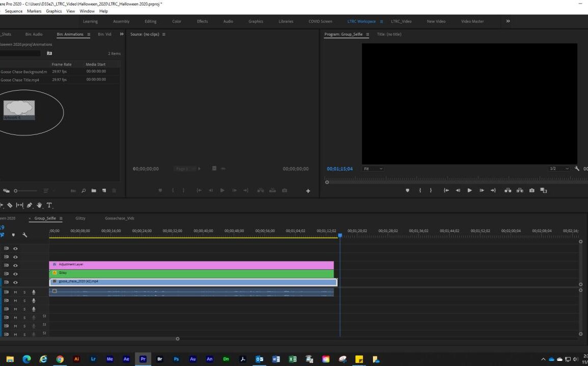Switch to the Goosechase_Vids sequence tab
Viewport: 588px width, 366px height.
[x=120, y=218]
